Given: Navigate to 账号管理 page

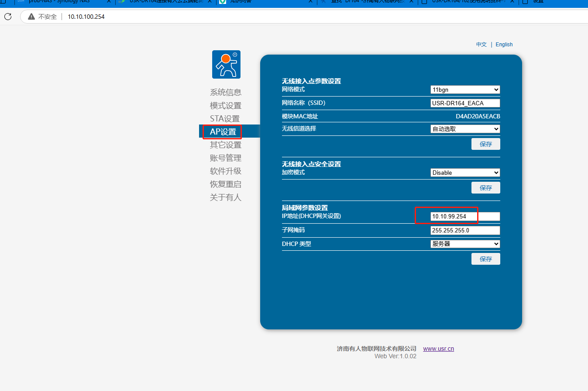Looking at the screenshot, I should tap(226, 158).
